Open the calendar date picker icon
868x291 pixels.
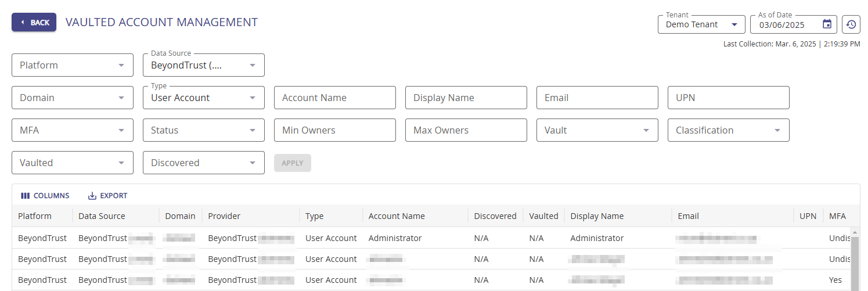[x=827, y=24]
